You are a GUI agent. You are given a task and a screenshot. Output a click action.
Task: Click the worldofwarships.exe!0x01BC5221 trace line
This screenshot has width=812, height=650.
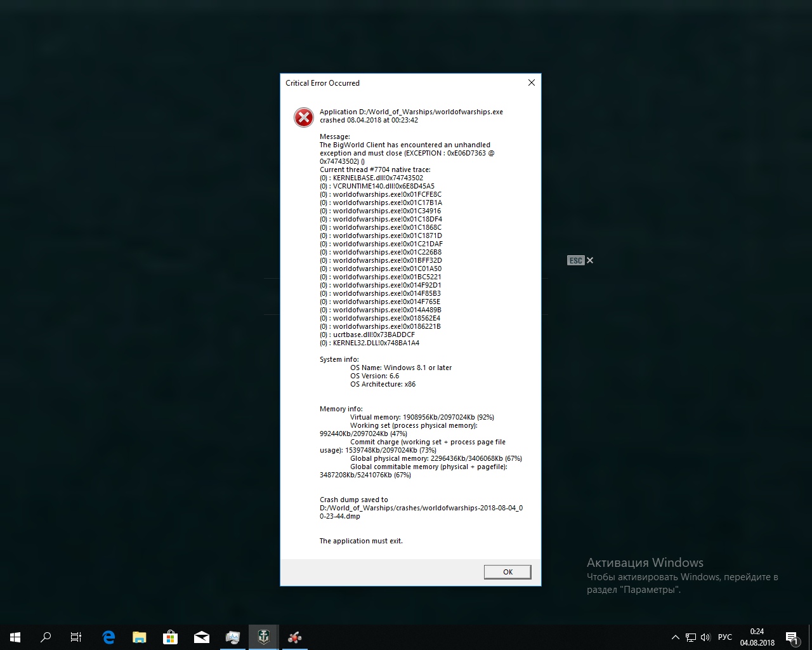click(381, 277)
